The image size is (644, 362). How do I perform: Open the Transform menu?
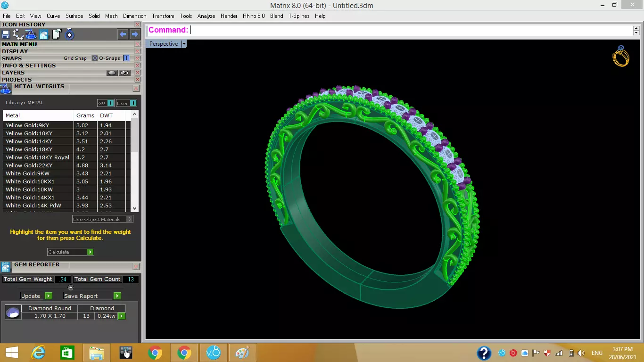pos(163,16)
